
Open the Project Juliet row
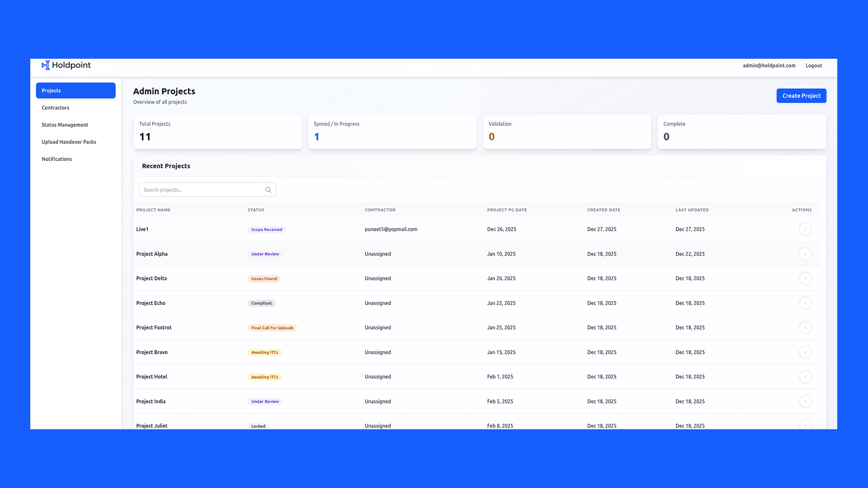(152, 426)
